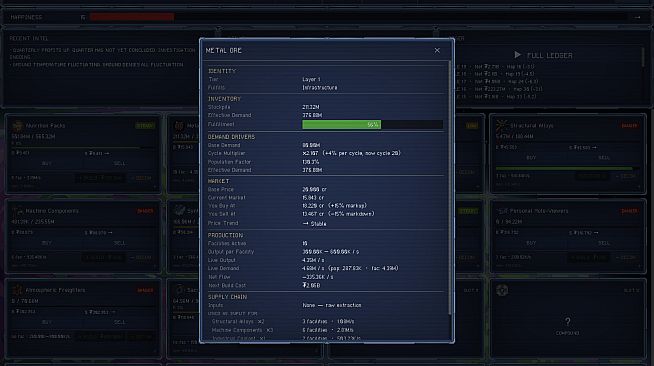Click the arrow at Happiness bar end

point(637,18)
